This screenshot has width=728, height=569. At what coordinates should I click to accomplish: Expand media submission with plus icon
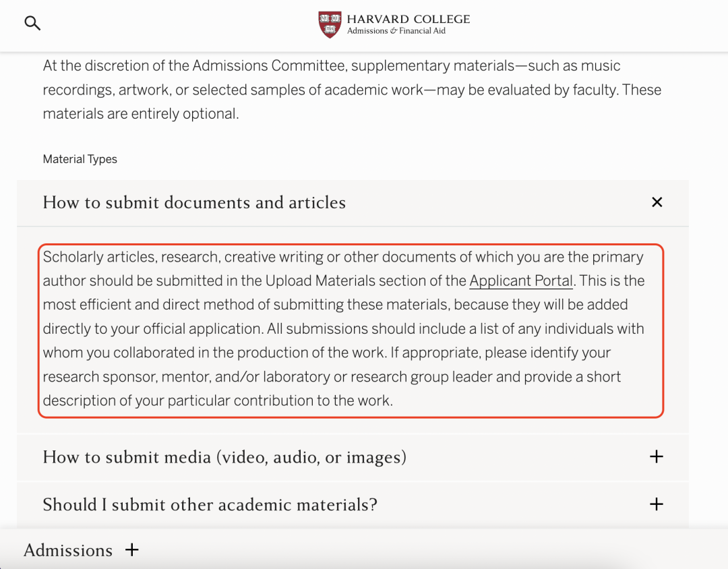point(656,456)
